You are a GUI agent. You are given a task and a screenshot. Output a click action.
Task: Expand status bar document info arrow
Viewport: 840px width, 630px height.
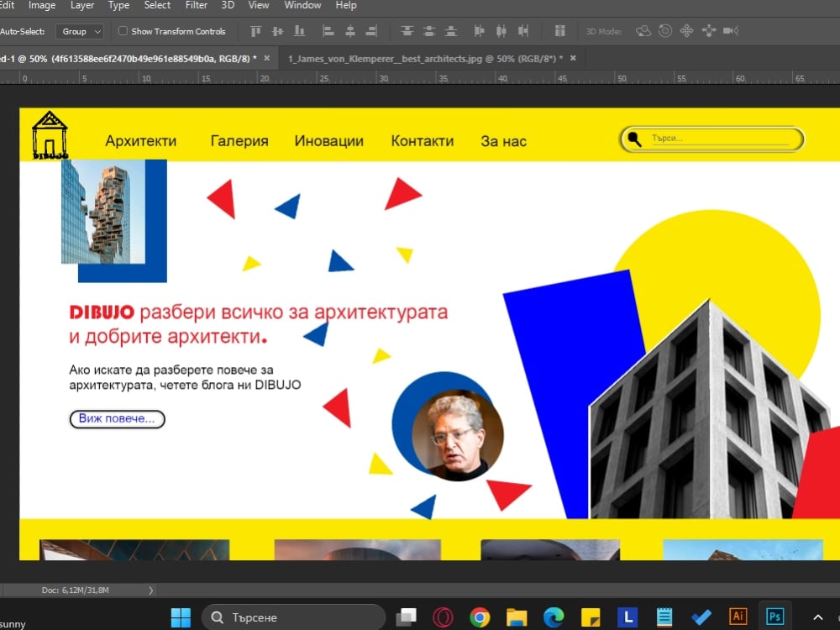[x=150, y=591]
